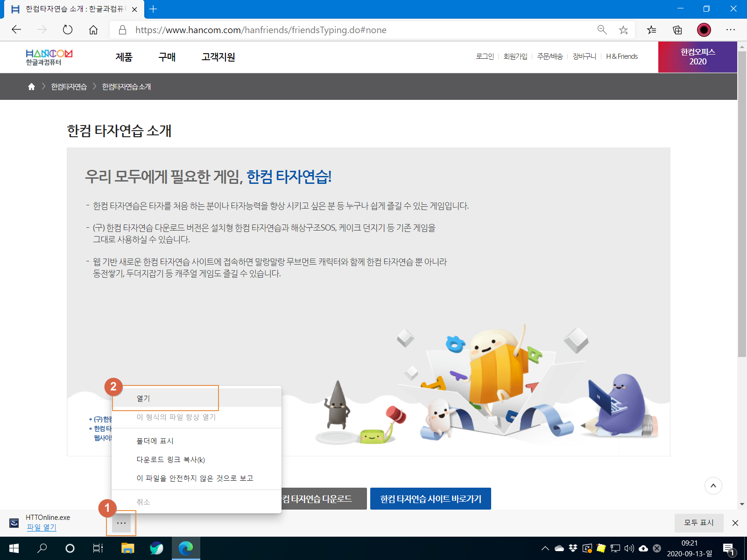Go back to previous page in browser
747x560 pixels.
point(17,30)
